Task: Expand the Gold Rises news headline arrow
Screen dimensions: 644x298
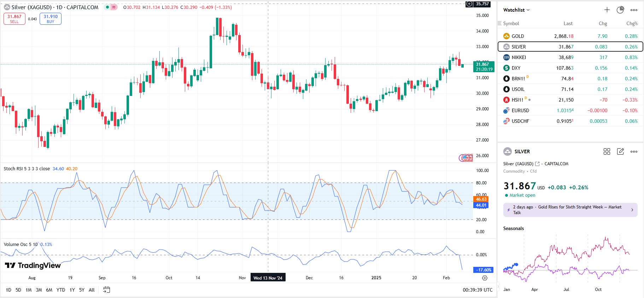Action: 632,210
